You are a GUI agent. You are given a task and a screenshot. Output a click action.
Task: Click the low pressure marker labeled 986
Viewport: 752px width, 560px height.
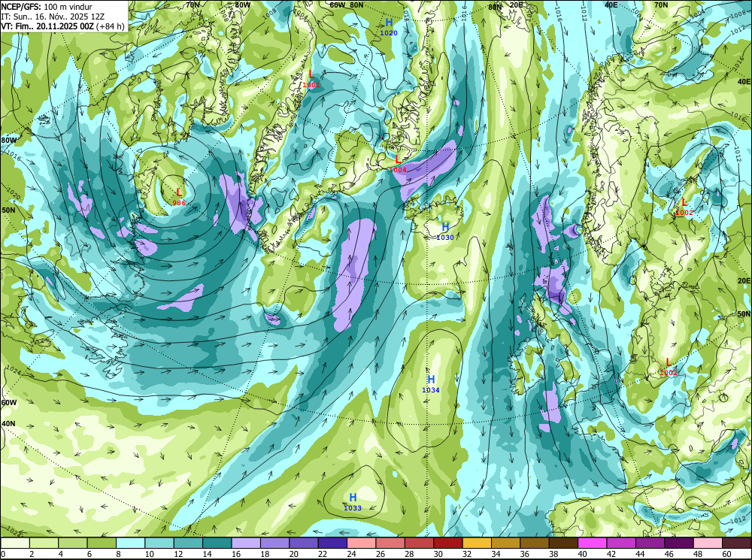[179, 197]
